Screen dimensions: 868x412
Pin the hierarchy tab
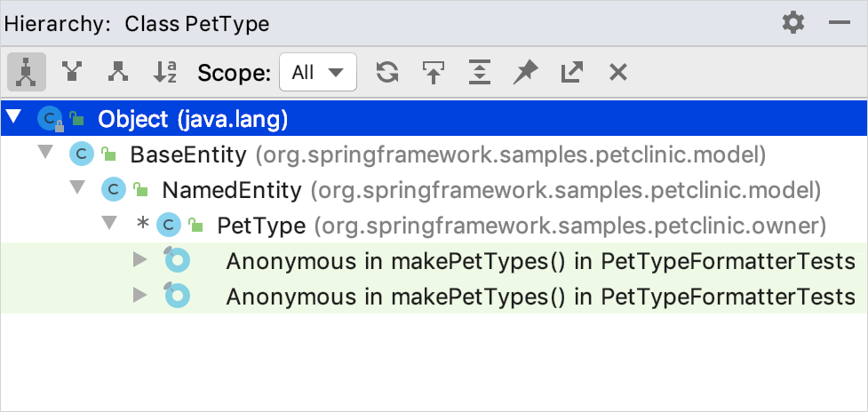click(x=526, y=73)
